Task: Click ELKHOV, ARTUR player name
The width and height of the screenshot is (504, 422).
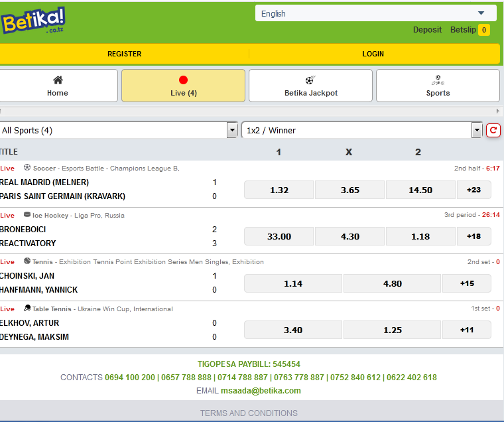Action: click(x=29, y=323)
